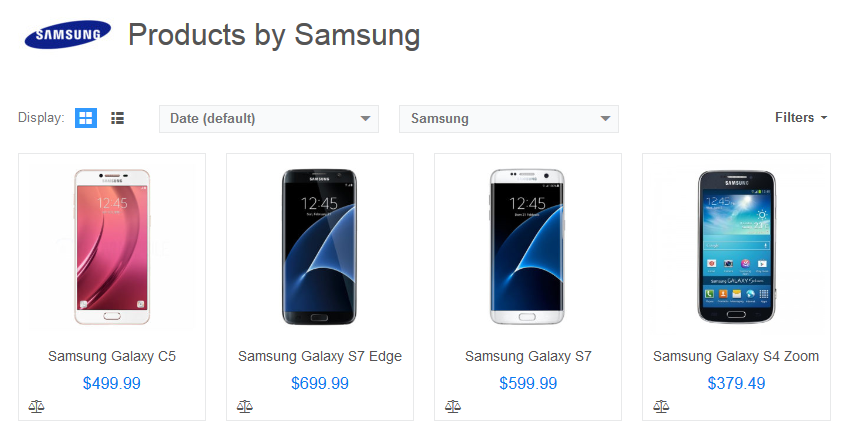Click the $699.99 price
841x434 pixels.
pos(320,383)
